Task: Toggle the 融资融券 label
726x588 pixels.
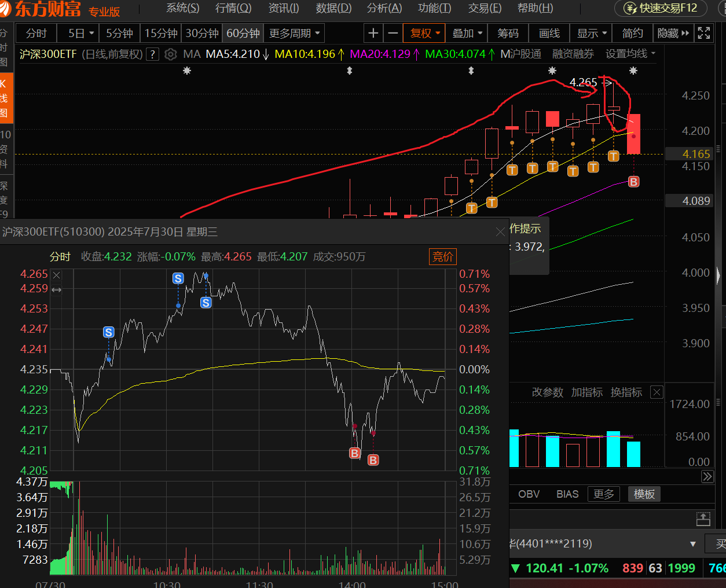Action: (573, 54)
